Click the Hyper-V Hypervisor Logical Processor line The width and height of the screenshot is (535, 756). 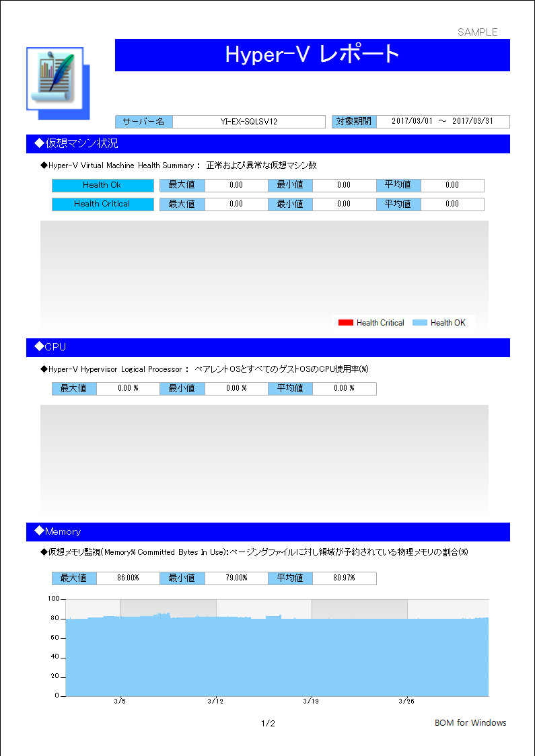(205, 369)
